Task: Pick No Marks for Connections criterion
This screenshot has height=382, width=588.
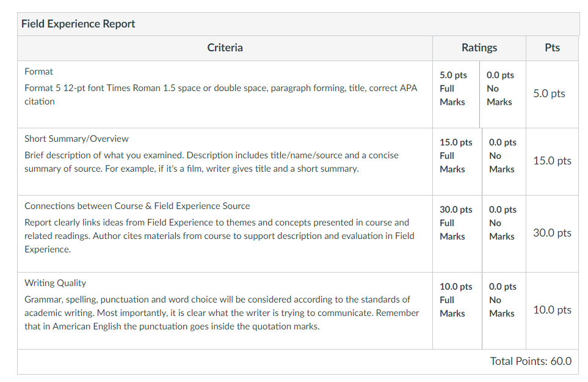Action: [x=504, y=233]
